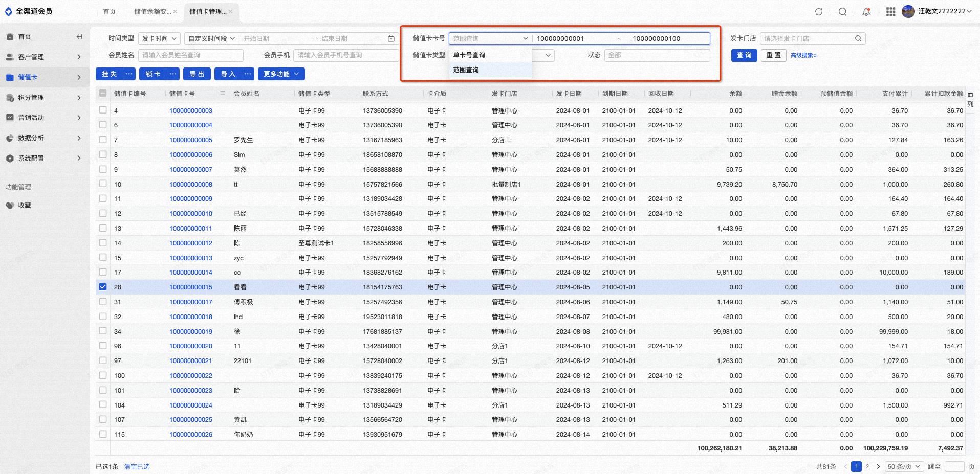The width and height of the screenshot is (980, 474).
Task: Click the 查询 search button
Action: tap(744, 55)
